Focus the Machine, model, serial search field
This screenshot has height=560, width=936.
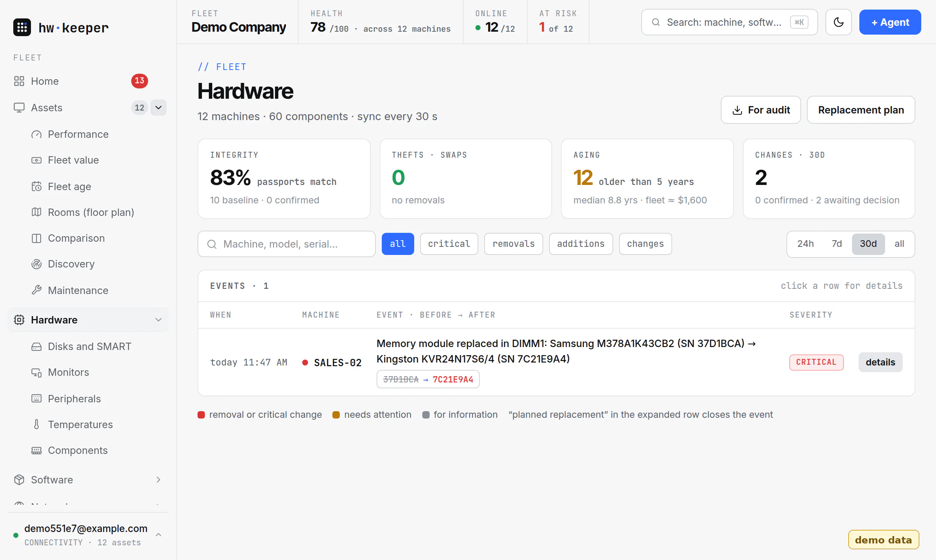tap(286, 244)
